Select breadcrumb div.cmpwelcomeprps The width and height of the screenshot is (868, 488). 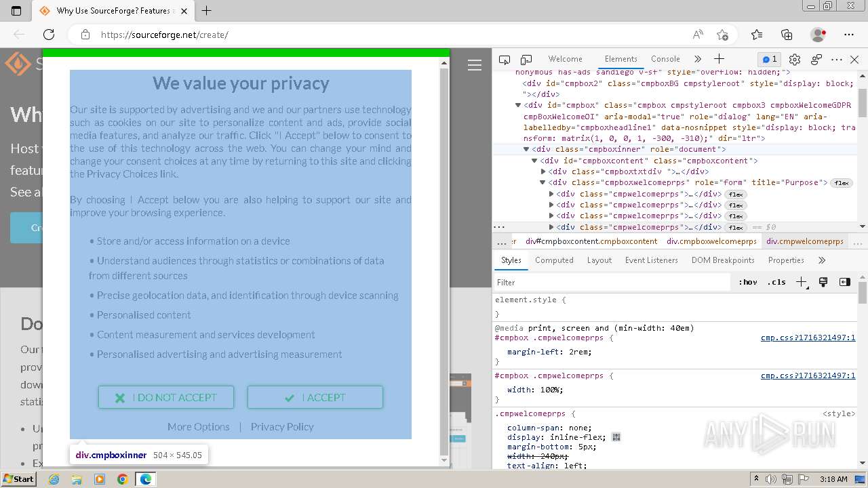(x=805, y=241)
